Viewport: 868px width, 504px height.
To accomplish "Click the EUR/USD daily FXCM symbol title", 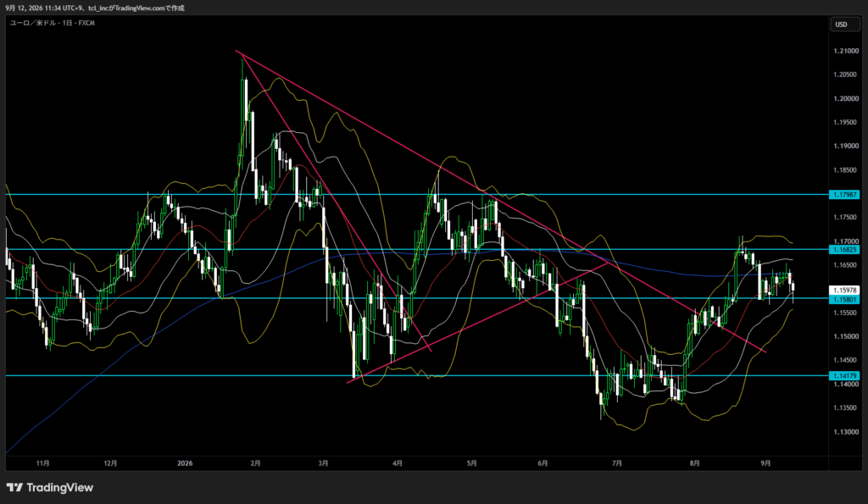I will coord(53,23).
